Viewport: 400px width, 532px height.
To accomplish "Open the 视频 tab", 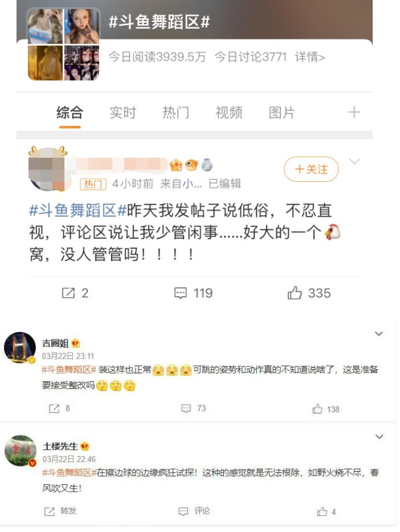I will pos(229,112).
